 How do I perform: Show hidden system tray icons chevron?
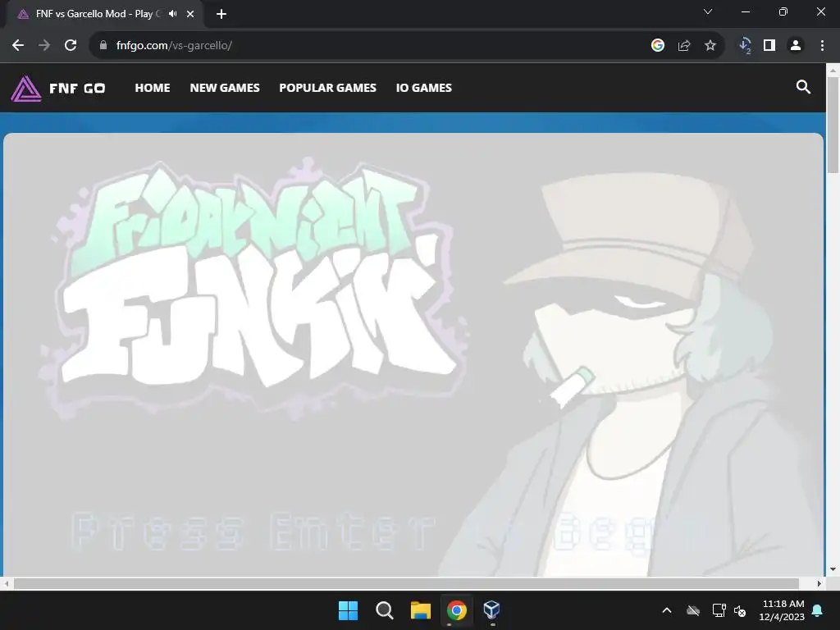tap(667, 610)
